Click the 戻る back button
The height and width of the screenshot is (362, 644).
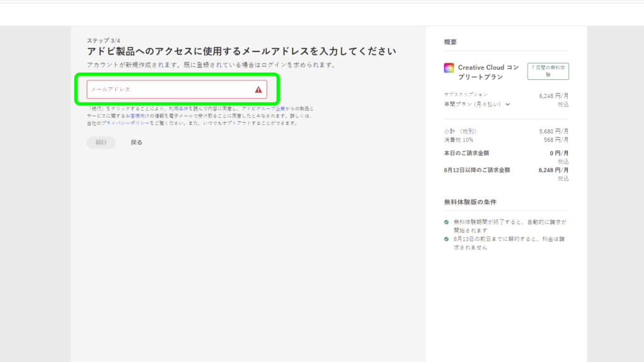point(136,143)
